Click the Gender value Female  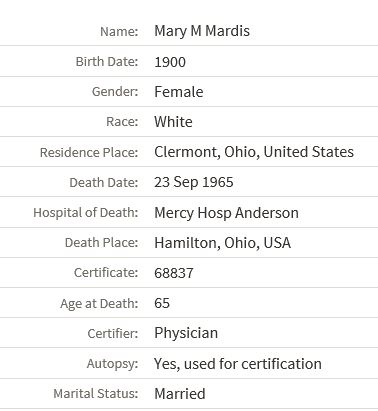point(179,92)
